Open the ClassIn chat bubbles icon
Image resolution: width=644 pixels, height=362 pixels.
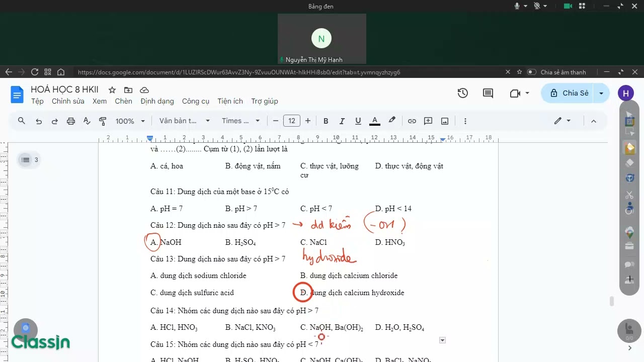click(x=629, y=264)
